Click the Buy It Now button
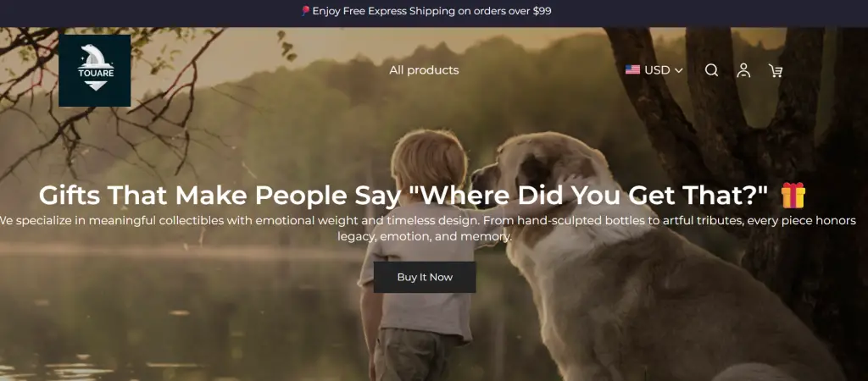Screen dimensions: 868x381 pyautogui.click(x=425, y=277)
